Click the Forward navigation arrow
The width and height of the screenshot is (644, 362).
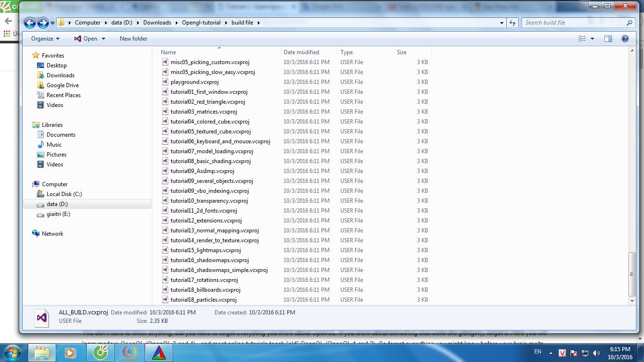tap(43, 23)
